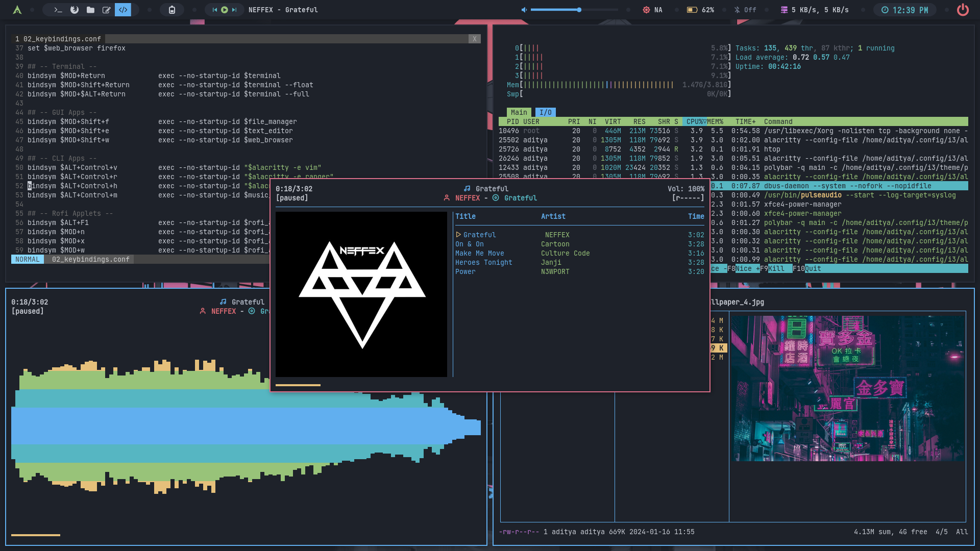980x551 pixels.
Task: Click the clipboard icon in the top bar
Action: coord(172,10)
